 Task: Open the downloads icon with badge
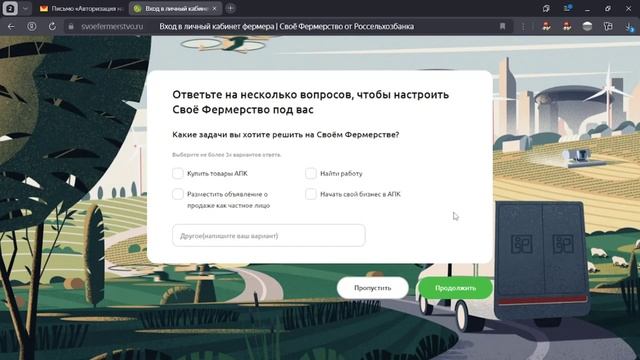tap(629, 27)
